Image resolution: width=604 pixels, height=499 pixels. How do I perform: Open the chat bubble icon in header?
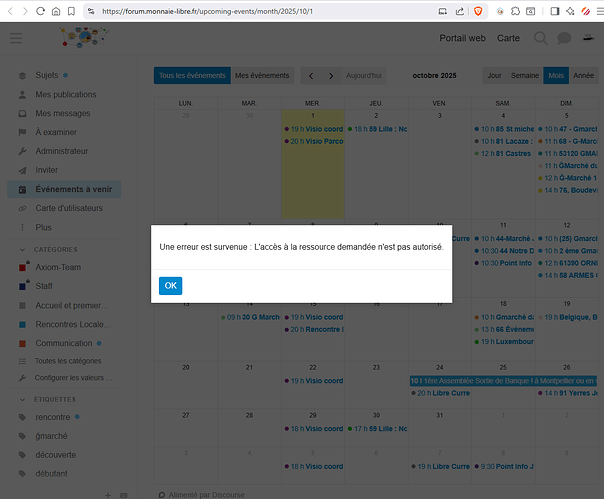[x=564, y=38]
